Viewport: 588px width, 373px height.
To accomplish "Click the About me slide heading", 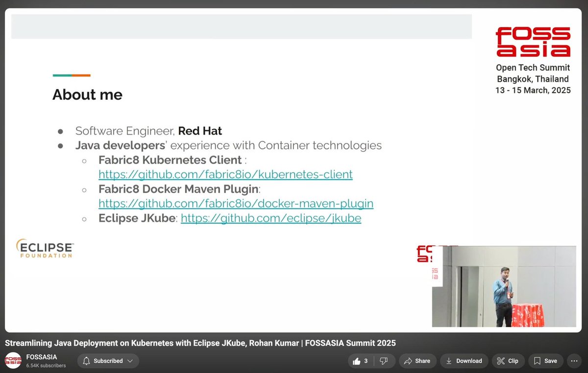I will coord(87,94).
